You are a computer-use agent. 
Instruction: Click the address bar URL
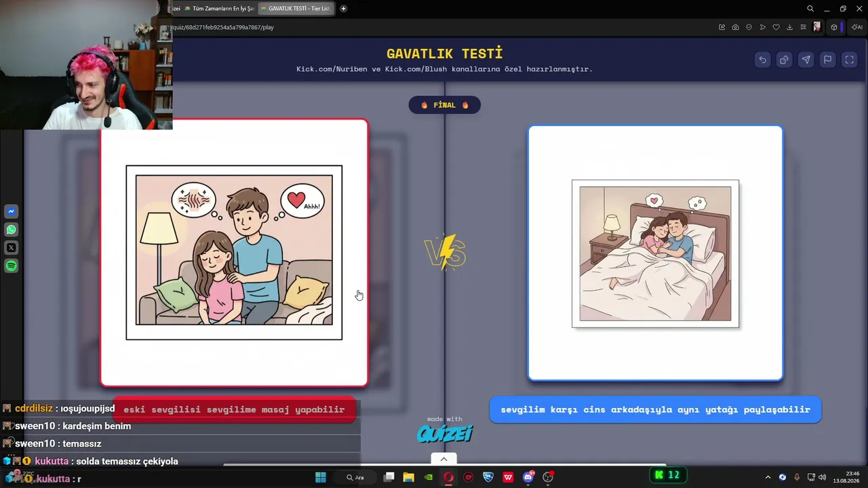point(224,27)
